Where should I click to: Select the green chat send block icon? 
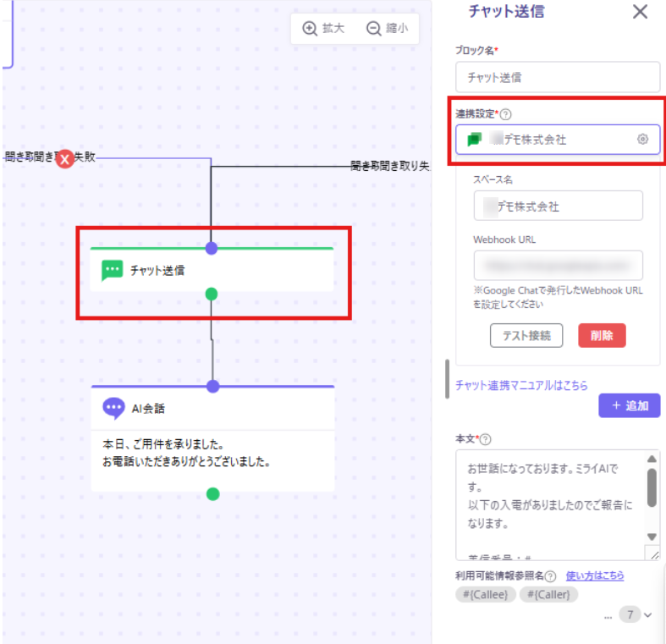coord(112,271)
